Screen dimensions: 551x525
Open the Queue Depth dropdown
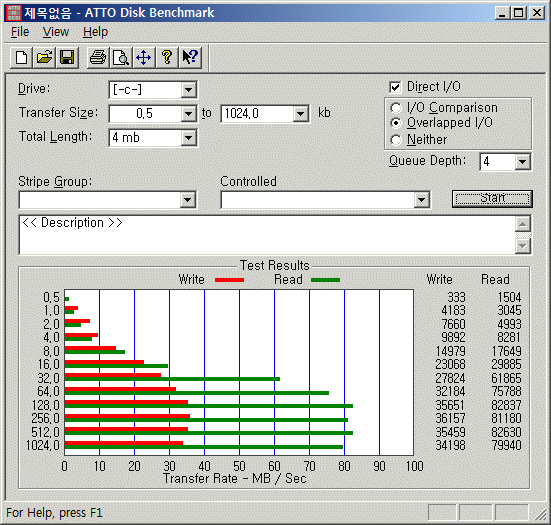coord(523,162)
